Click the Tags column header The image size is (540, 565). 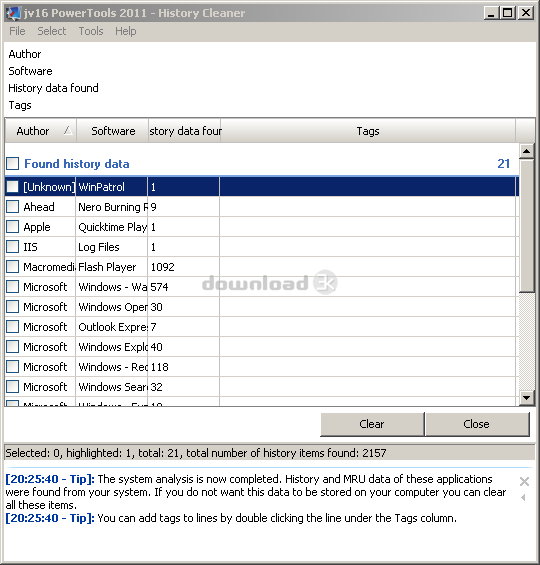[x=368, y=131]
